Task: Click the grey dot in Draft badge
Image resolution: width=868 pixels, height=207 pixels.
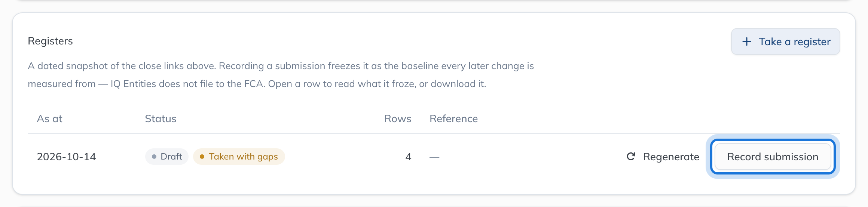Action: click(154, 157)
